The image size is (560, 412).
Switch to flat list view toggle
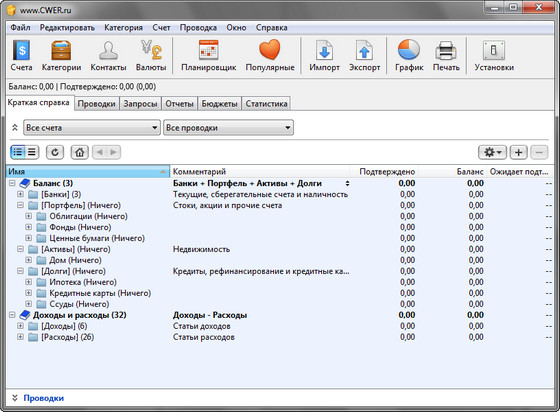pos(32,152)
